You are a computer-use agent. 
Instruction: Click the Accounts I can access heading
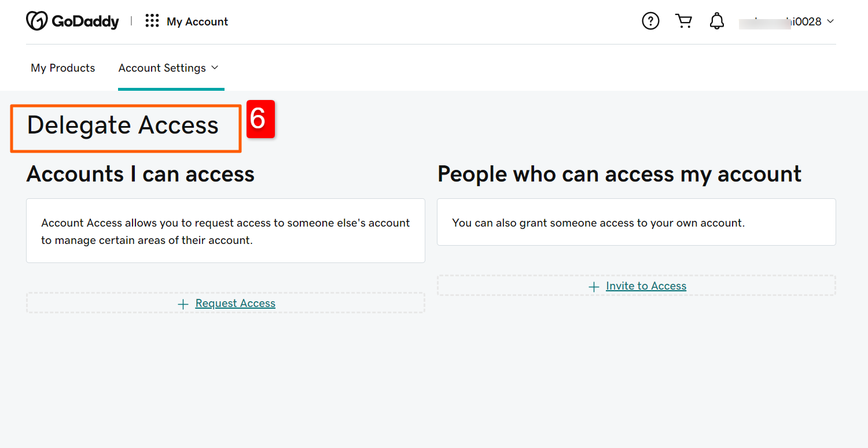tap(140, 174)
